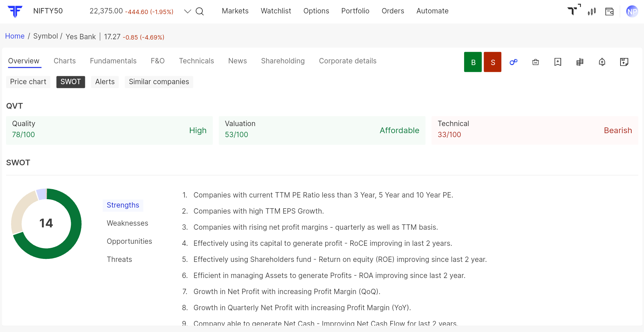The height and width of the screenshot is (332, 644).
Task: Select the Similar companies sub-tab
Action: point(159,82)
